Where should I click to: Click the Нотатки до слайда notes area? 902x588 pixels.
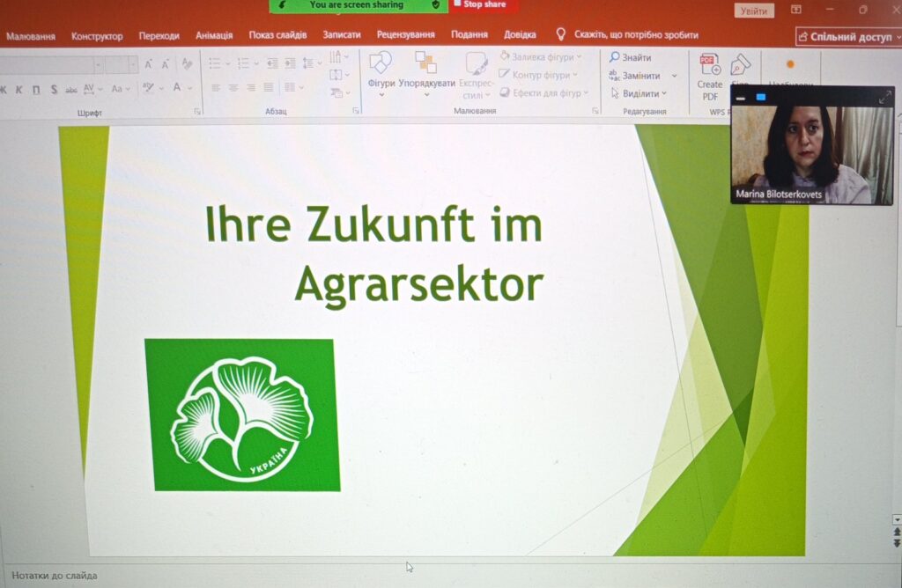(x=55, y=576)
